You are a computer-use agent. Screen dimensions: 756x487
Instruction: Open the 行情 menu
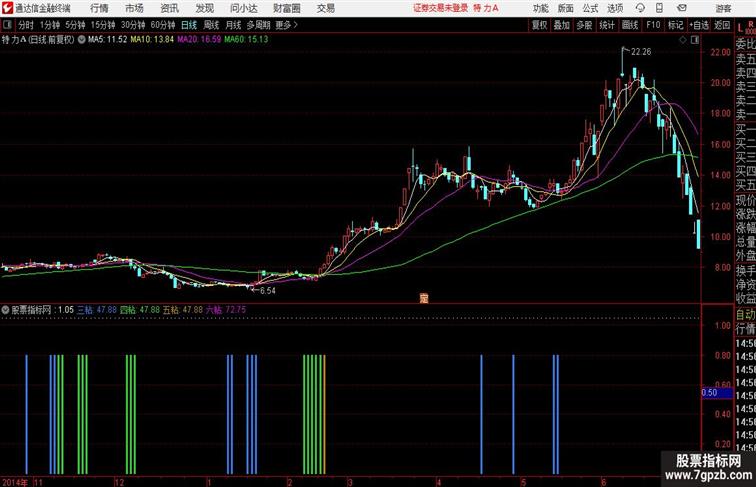tap(99, 8)
